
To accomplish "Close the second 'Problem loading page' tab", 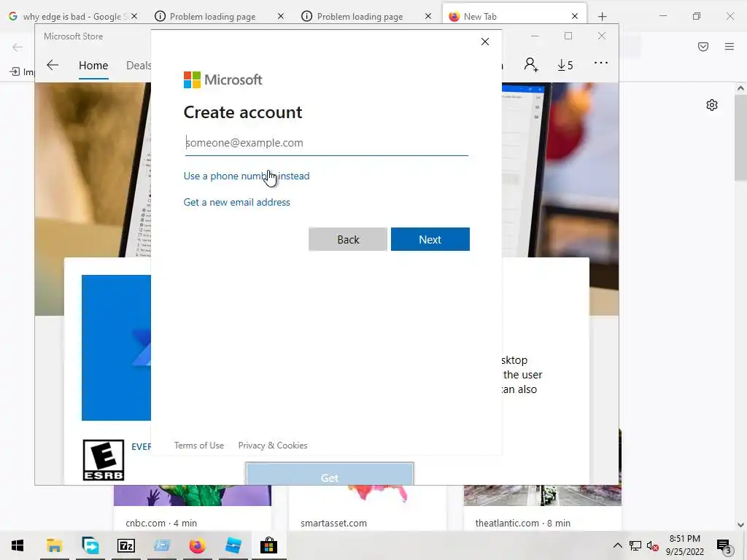I will pyautogui.click(x=427, y=16).
